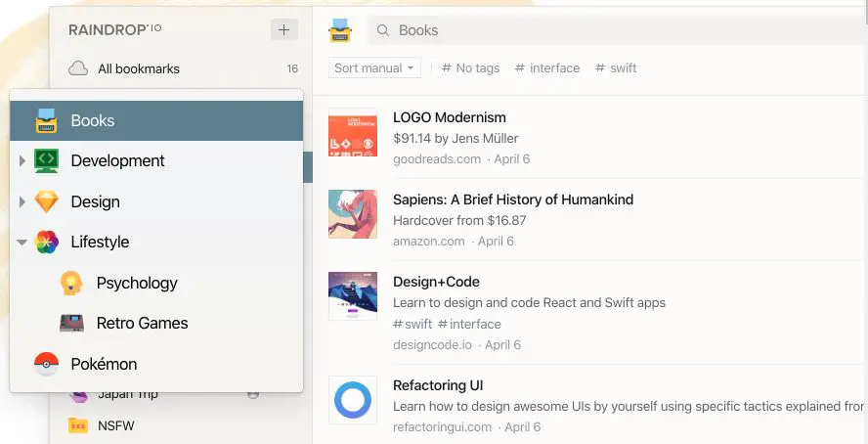This screenshot has height=444, width=868.
Task: Click the swift tag under Design+Code
Action: [412, 324]
